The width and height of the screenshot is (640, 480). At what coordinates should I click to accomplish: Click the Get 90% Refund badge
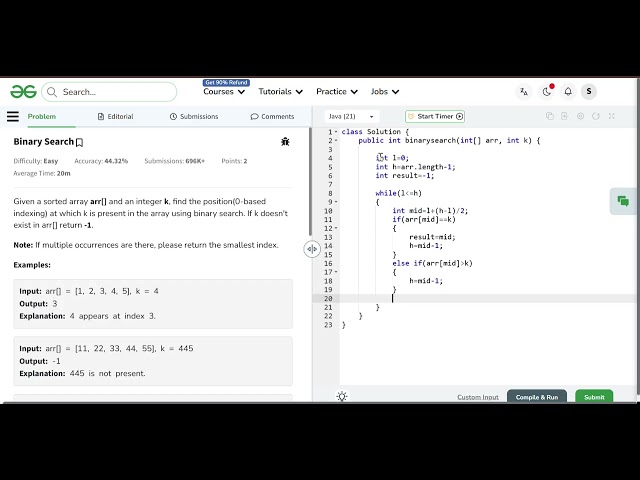226,82
